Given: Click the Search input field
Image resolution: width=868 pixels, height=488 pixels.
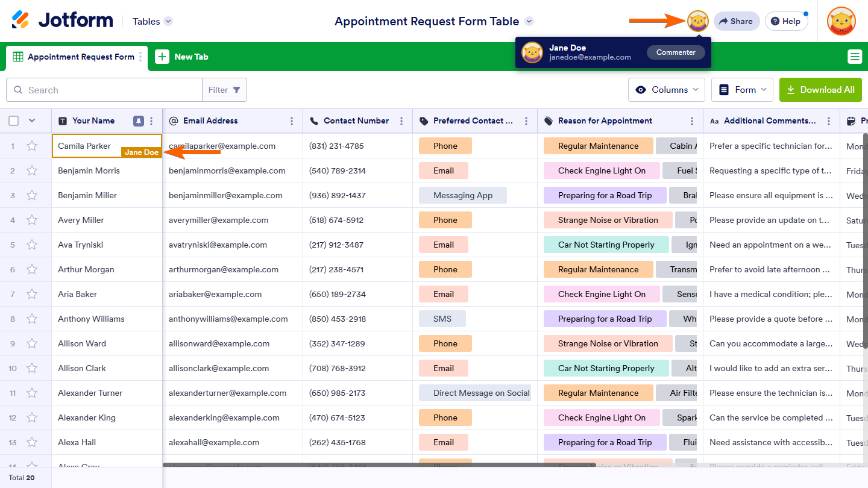Looking at the screenshot, I should point(112,90).
